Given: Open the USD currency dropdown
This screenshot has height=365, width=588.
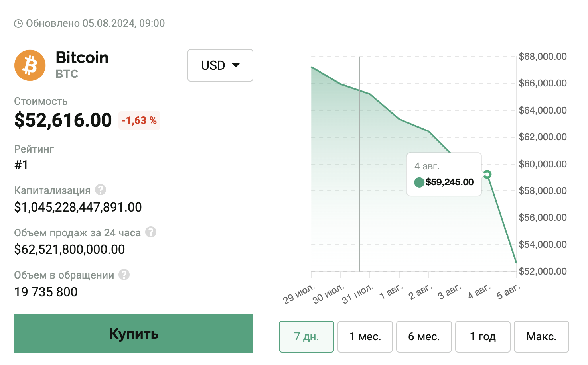Looking at the screenshot, I should tap(220, 65).
